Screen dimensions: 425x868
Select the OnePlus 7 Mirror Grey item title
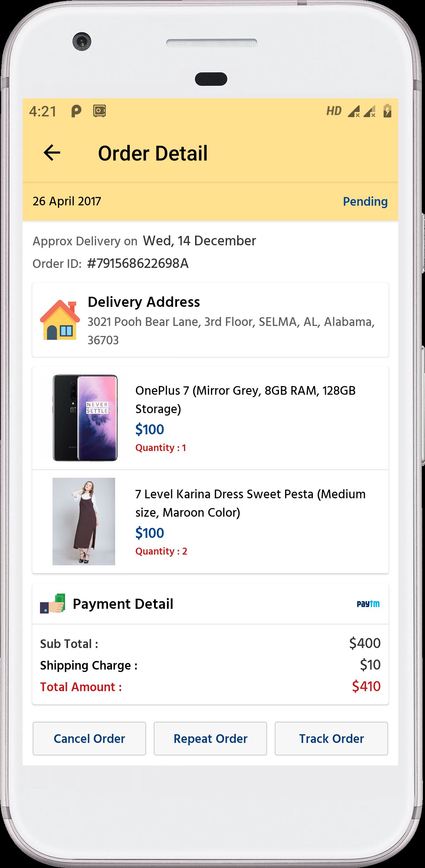(x=245, y=400)
